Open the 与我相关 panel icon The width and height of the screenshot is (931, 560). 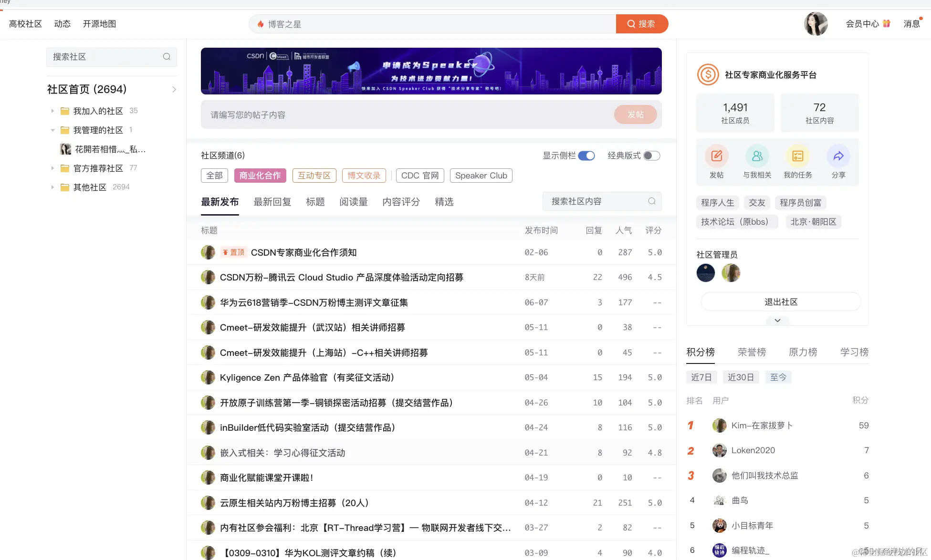click(757, 156)
